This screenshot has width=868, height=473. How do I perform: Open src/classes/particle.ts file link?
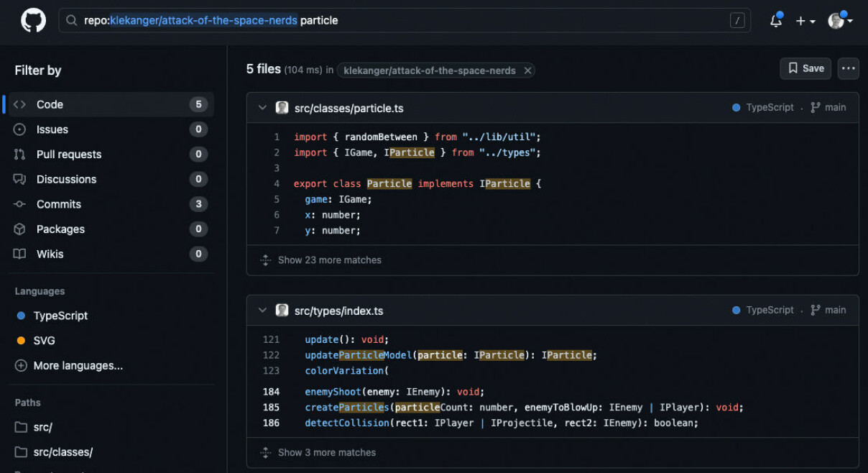click(x=349, y=109)
